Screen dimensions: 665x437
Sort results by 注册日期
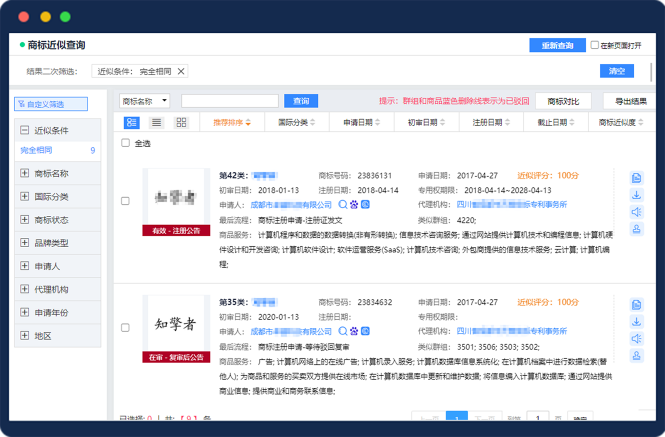click(491, 123)
